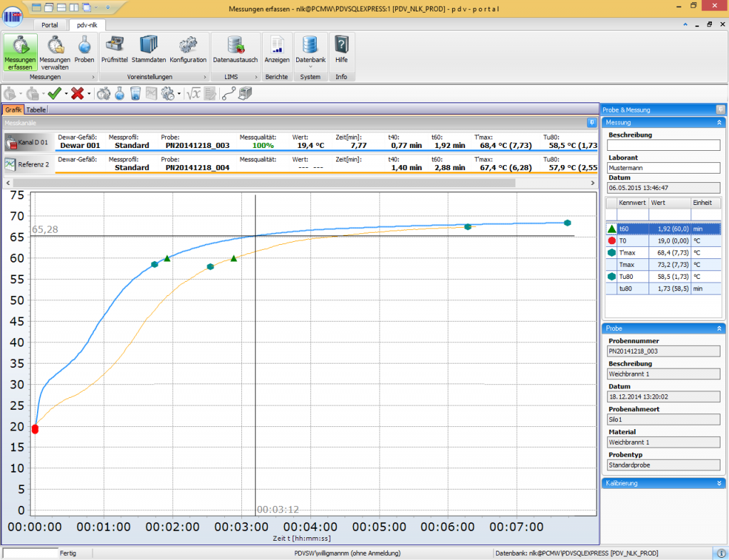
Task: Switch to the Tabelle tab
Action: 36,110
